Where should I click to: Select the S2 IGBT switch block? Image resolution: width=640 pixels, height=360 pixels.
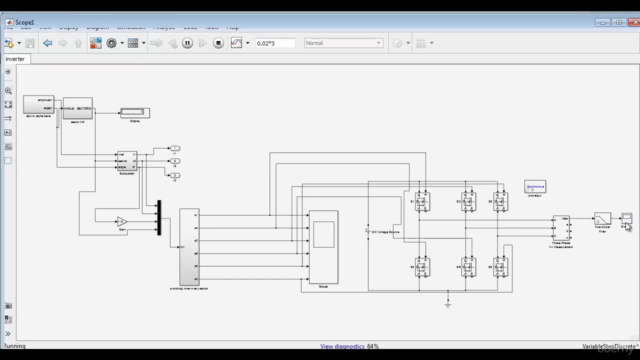coord(500,267)
